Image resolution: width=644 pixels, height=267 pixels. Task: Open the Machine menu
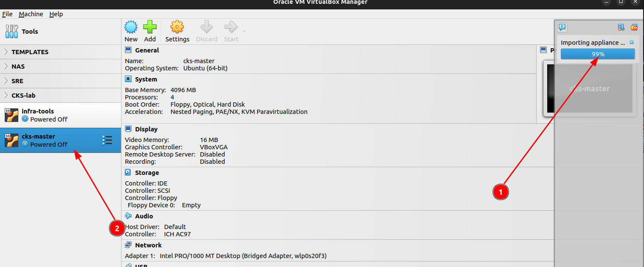coord(31,14)
